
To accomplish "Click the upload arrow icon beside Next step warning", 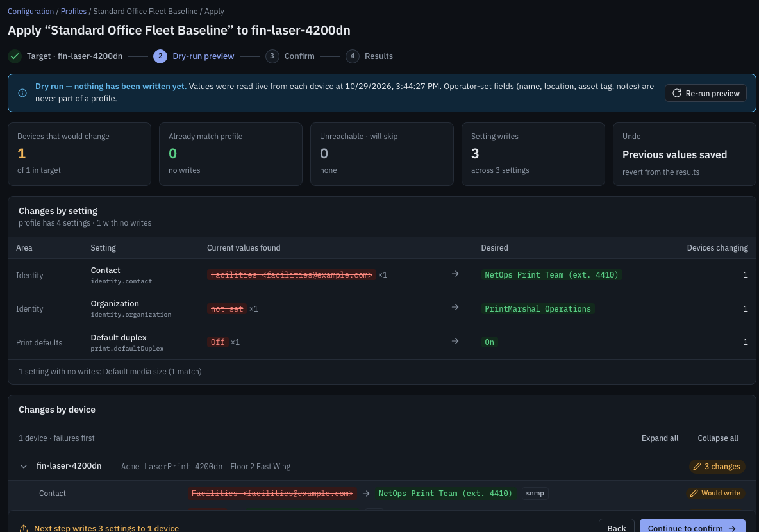I will click(x=23, y=529).
